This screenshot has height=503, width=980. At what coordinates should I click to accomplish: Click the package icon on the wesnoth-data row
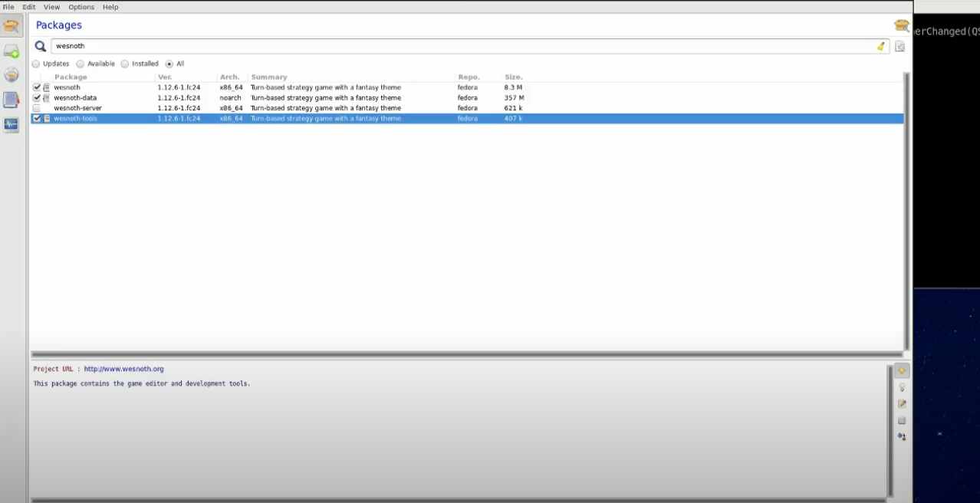coord(47,98)
